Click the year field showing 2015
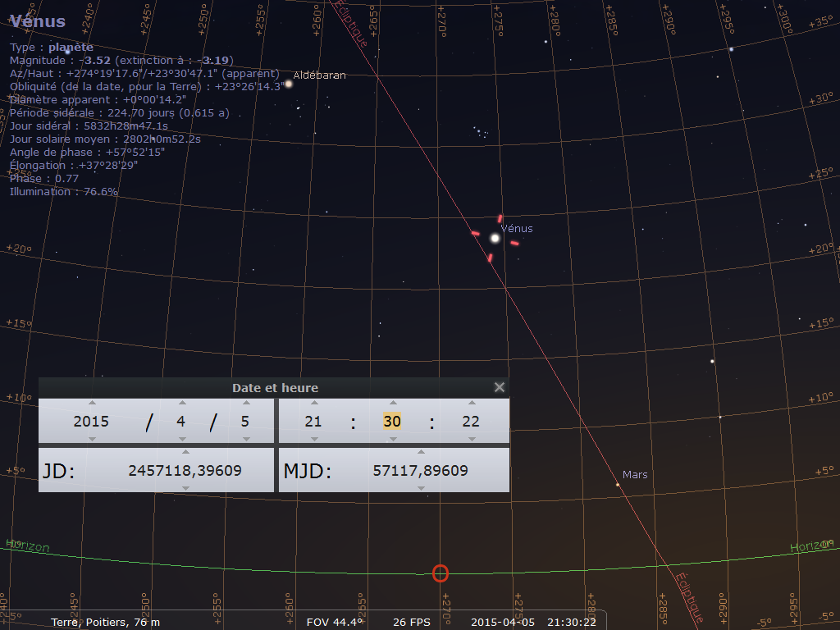This screenshot has height=630, width=840. click(x=91, y=422)
